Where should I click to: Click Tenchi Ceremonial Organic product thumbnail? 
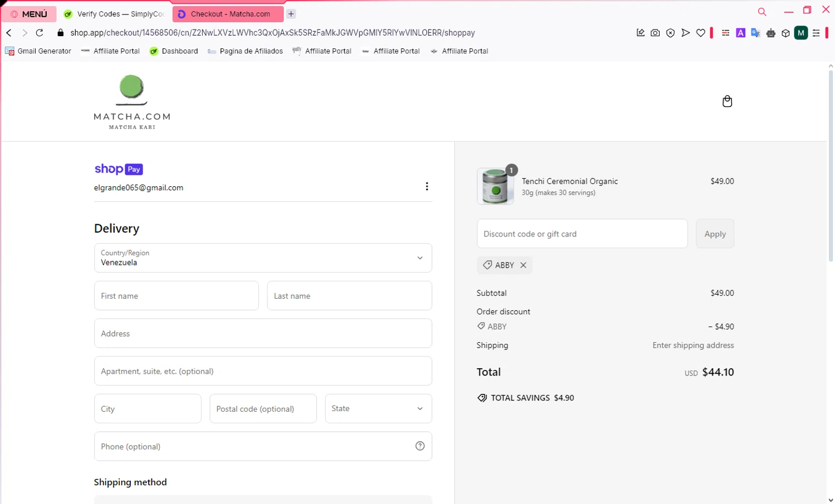495,186
